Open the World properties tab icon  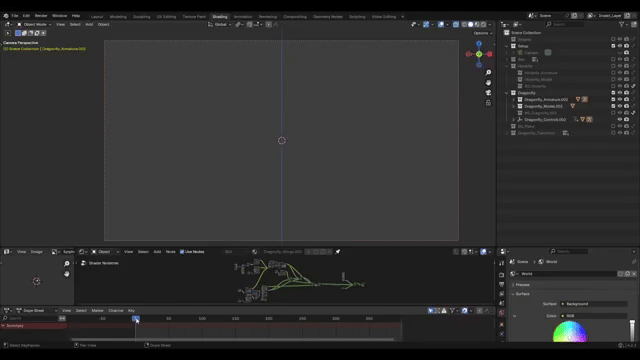point(502,313)
